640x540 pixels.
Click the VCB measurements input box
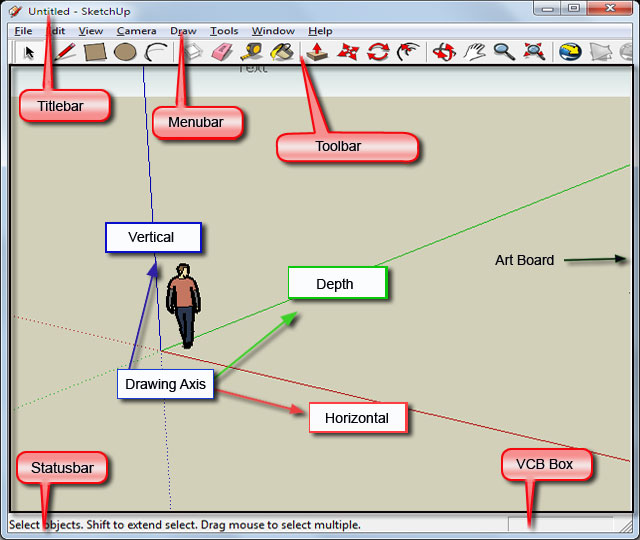(560, 524)
